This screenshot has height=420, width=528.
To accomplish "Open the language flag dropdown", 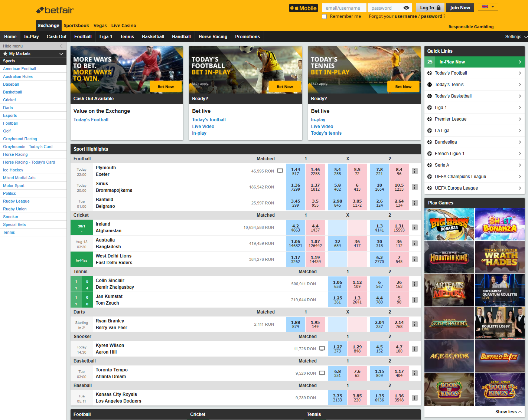I will (488, 7).
